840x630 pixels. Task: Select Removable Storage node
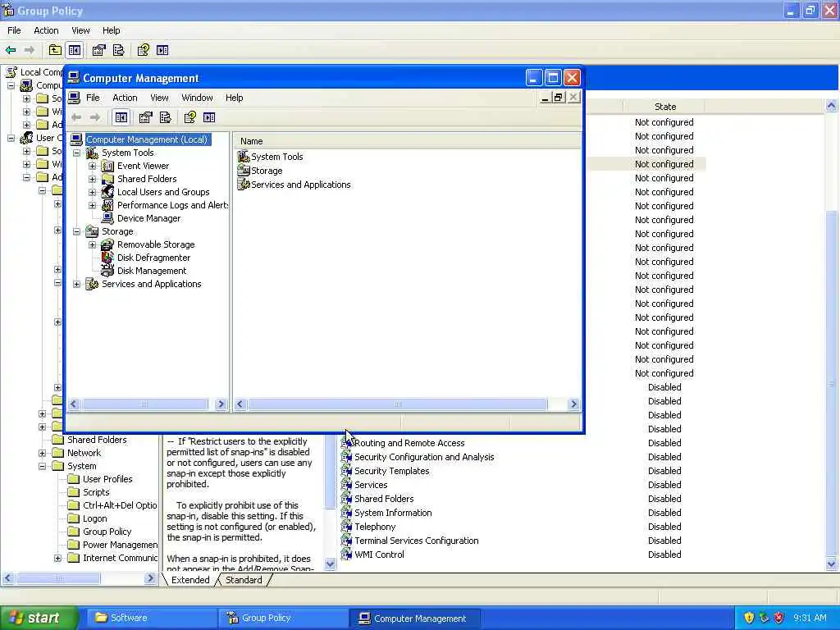[156, 244]
